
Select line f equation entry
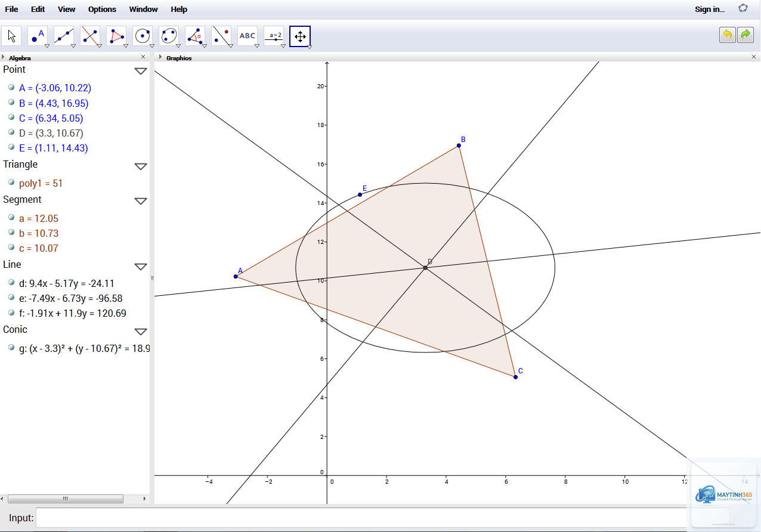click(x=72, y=313)
